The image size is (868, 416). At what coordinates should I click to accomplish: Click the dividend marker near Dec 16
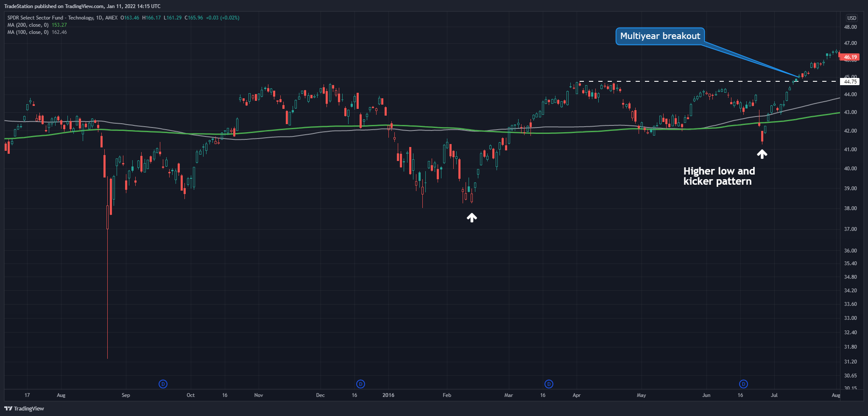(x=360, y=384)
